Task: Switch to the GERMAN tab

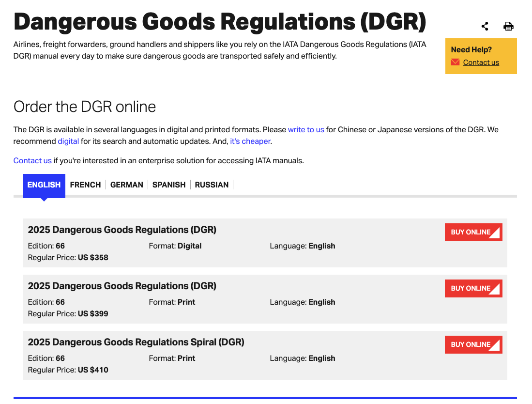Action: [x=126, y=185]
